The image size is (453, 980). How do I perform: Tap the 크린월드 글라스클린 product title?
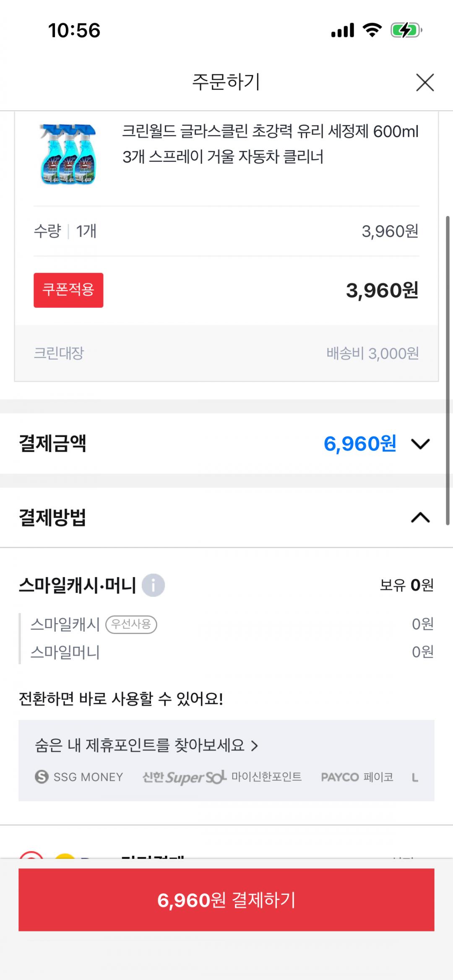[x=270, y=144]
